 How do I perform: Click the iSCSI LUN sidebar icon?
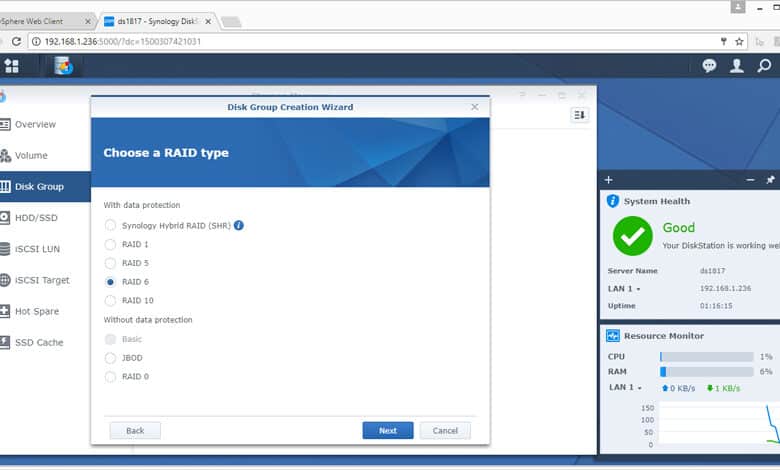[x=5, y=249]
